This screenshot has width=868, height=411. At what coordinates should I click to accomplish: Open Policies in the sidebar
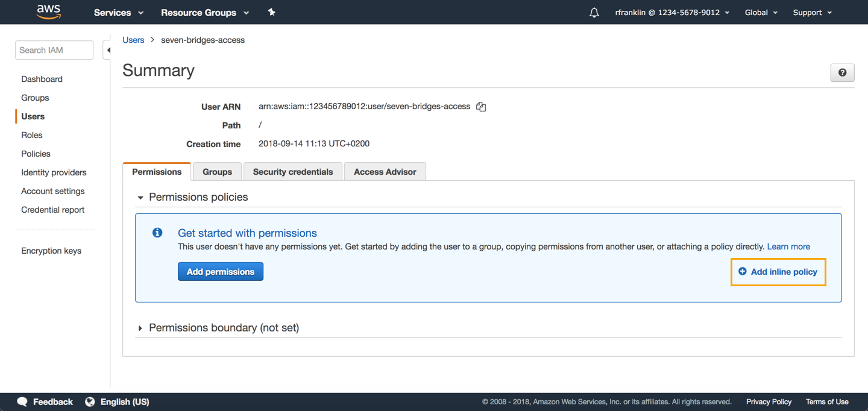(x=36, y=154)
